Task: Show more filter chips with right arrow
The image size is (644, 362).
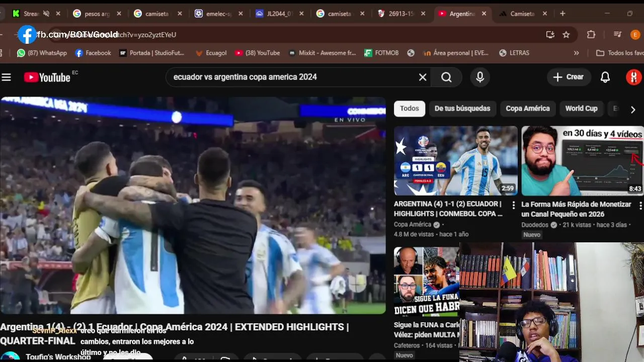Action: (633, 109)
